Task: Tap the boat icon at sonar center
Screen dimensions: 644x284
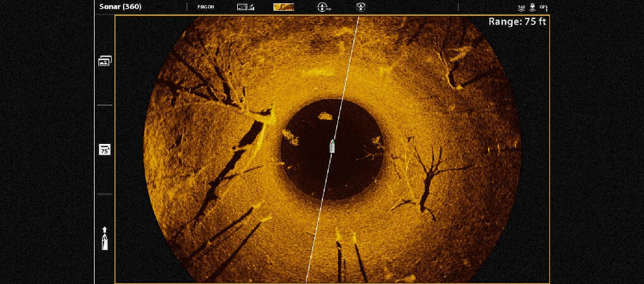Action: click(x=332, y=146)
